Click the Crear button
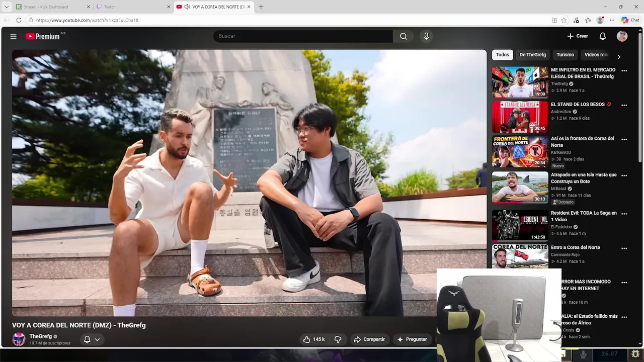The image size is (644, 362). (578, 36)
